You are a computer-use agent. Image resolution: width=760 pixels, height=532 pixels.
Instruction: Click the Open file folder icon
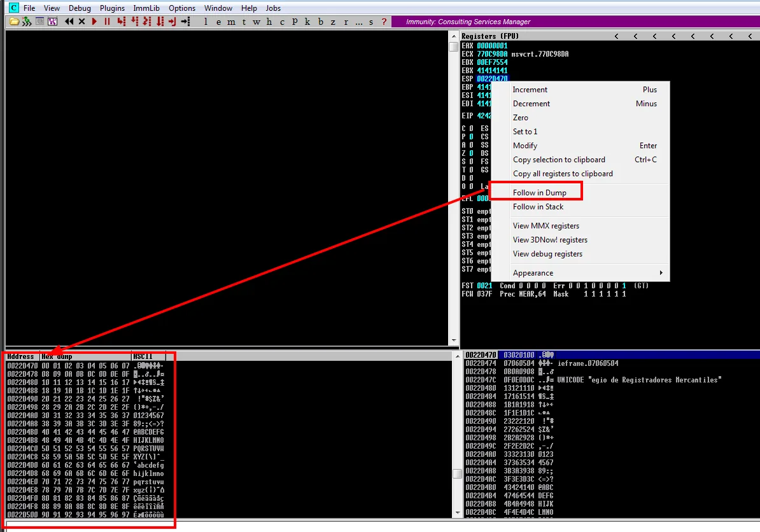[15, 22]
